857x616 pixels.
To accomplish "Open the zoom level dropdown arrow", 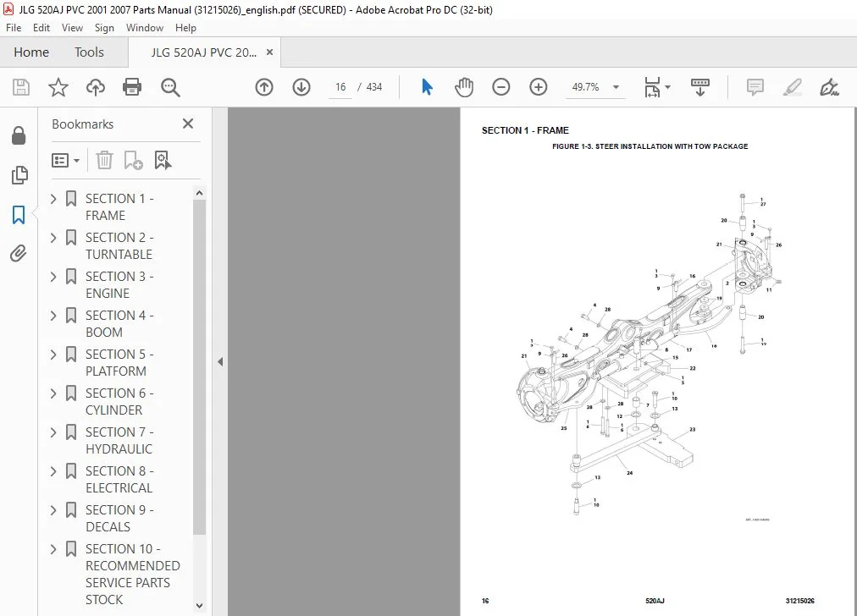I will (x=616, y=87).
